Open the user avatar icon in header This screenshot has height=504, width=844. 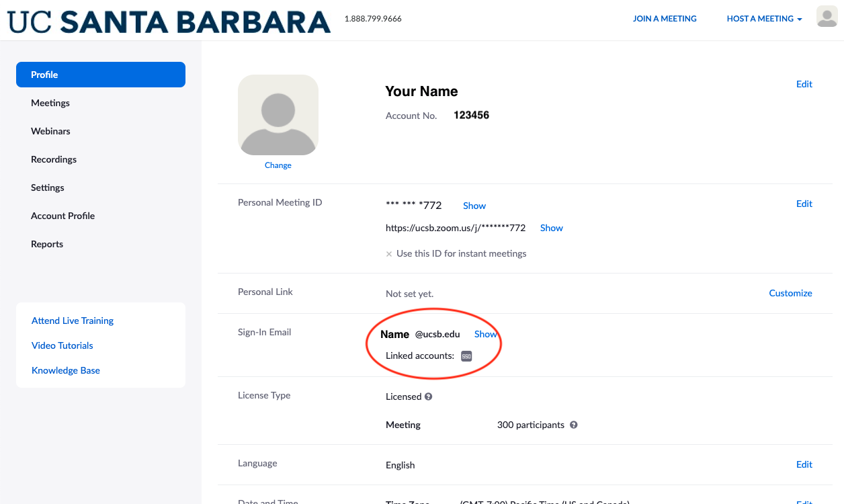point(827,17)
